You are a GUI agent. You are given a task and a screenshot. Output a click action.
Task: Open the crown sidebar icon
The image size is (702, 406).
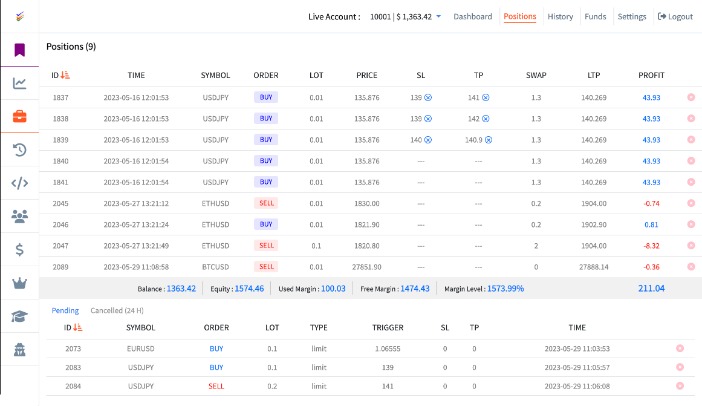coord(20,283)
